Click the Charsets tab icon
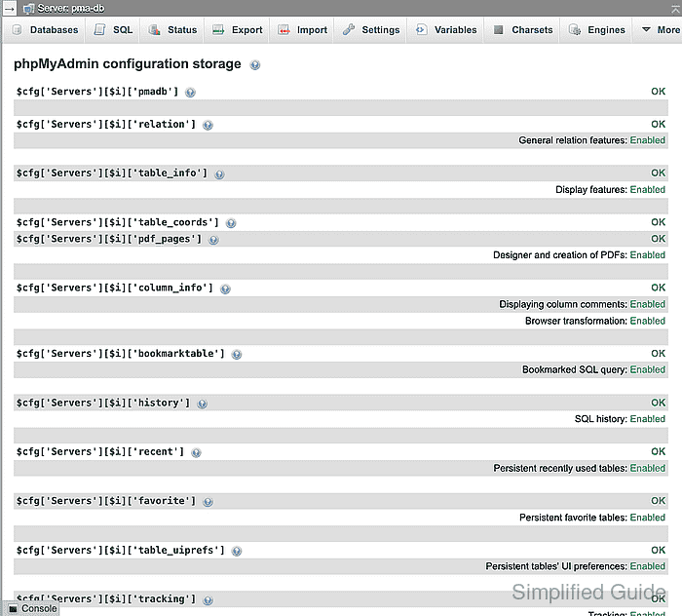The height and width of the screenshot is (616, 682). coord(499,29)
